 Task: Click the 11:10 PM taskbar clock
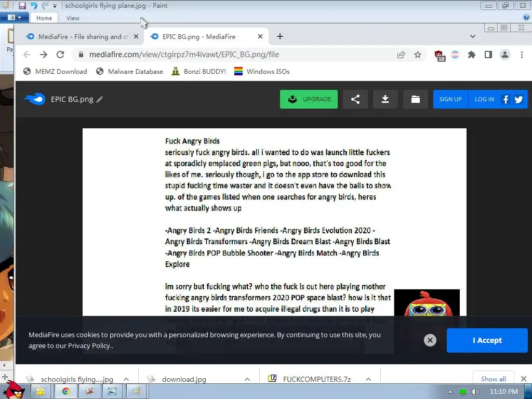[504, 392]
